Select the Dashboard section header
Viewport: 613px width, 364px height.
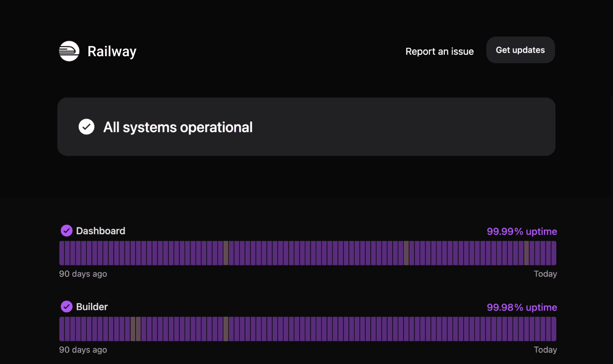(100, 231)
